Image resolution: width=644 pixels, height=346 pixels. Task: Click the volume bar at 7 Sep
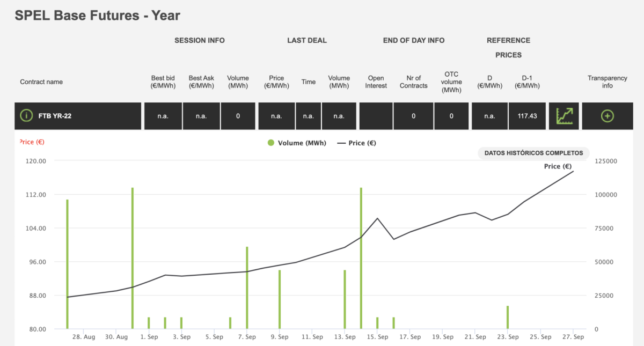247,287
